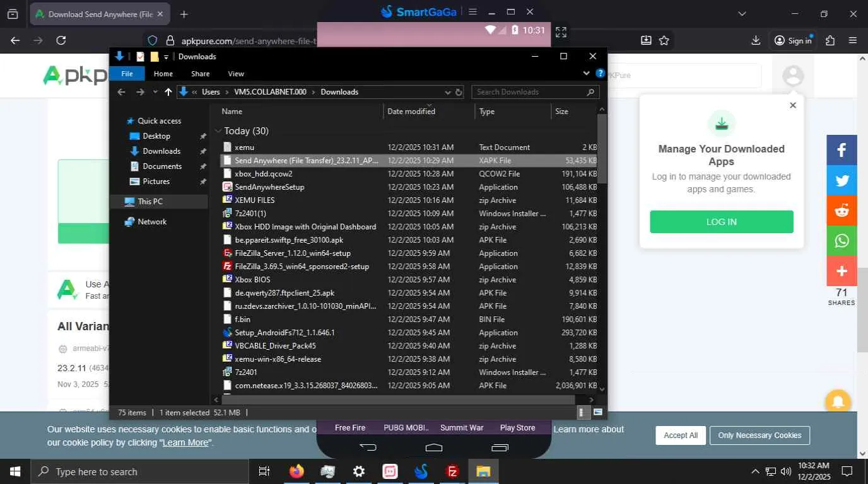Select This PC in navigation pane
Screen dimensions: 868x484
(150, 202)
